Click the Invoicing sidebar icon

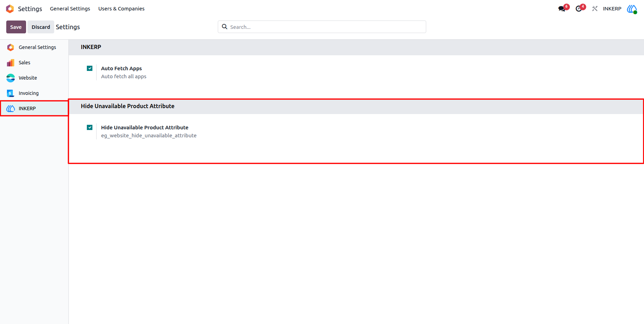point(11,93)
